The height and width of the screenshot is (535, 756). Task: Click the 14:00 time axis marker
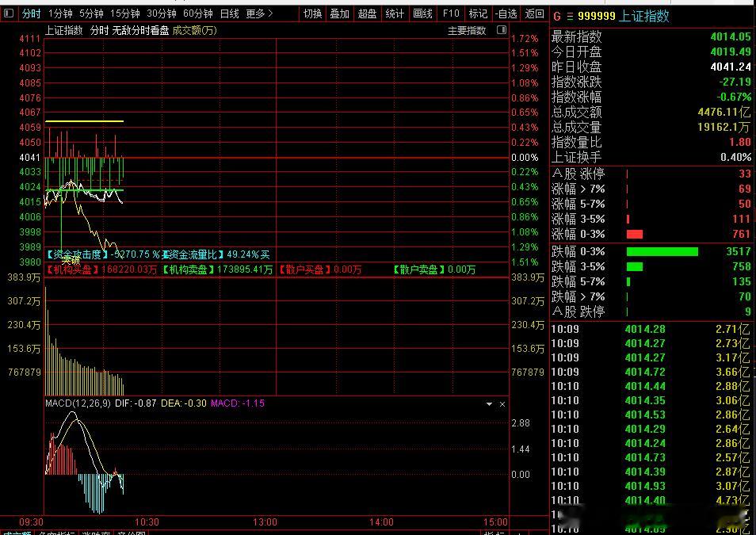tap(381, 522)
